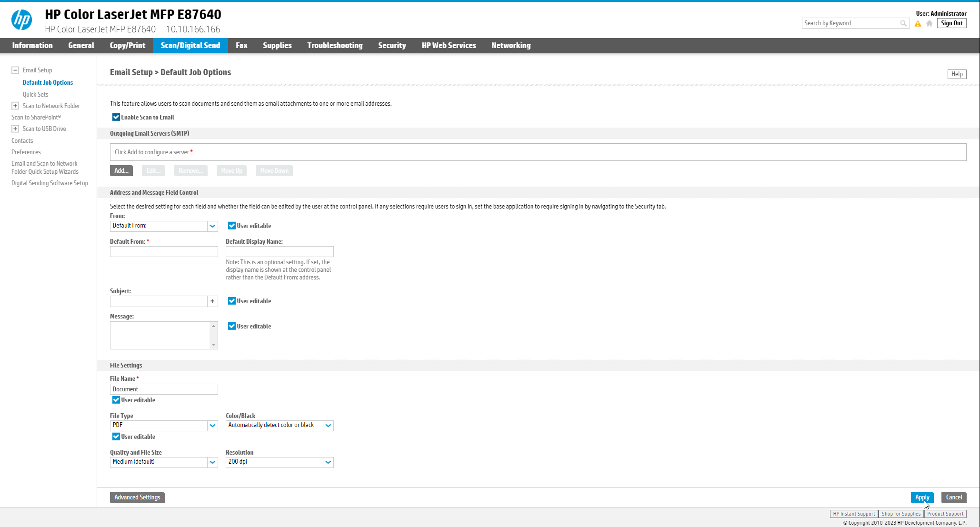The width and height of the screenshot is (980, 527).
Task: Go to the Supplies tab
Action: pos(277,46)
